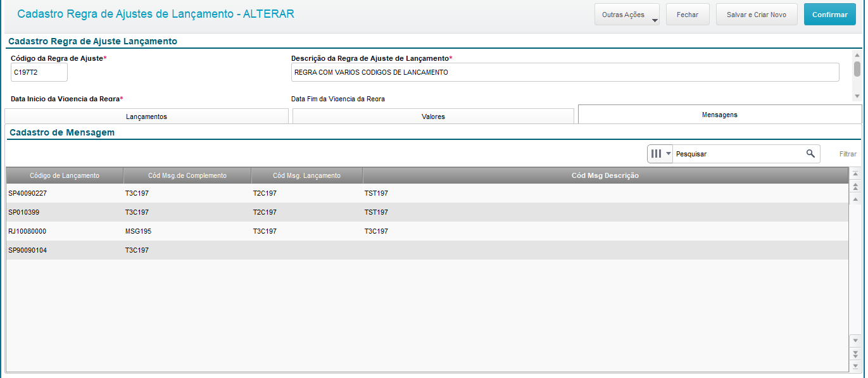
Task: Click Cód Msg Descrição column header
Action: 605,175
